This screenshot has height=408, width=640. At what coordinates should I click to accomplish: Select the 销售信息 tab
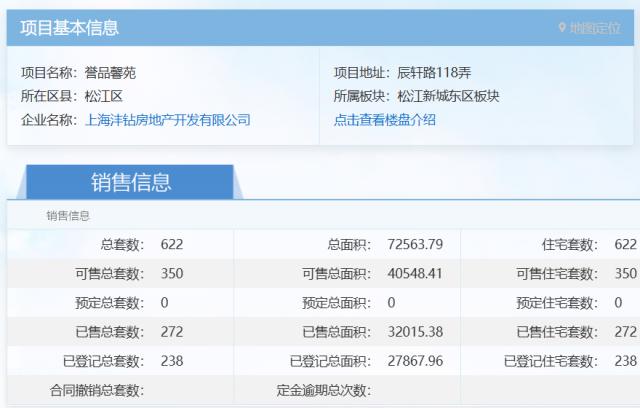131,182
